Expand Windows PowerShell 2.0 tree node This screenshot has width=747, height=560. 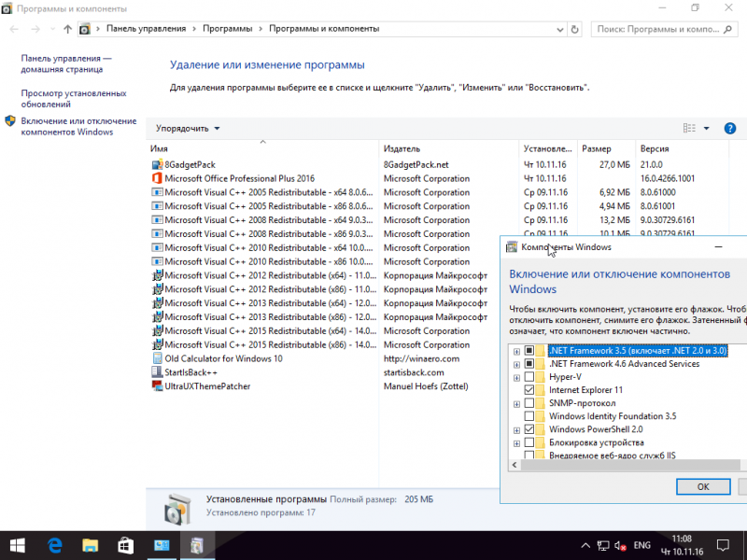[x=516, y=430]
